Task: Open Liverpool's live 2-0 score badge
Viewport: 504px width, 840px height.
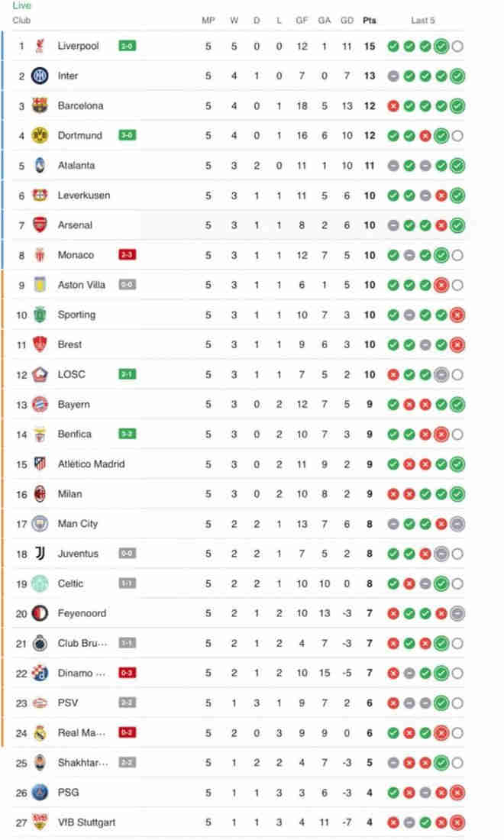Action: pyautogui.click(x=127, y=46)
